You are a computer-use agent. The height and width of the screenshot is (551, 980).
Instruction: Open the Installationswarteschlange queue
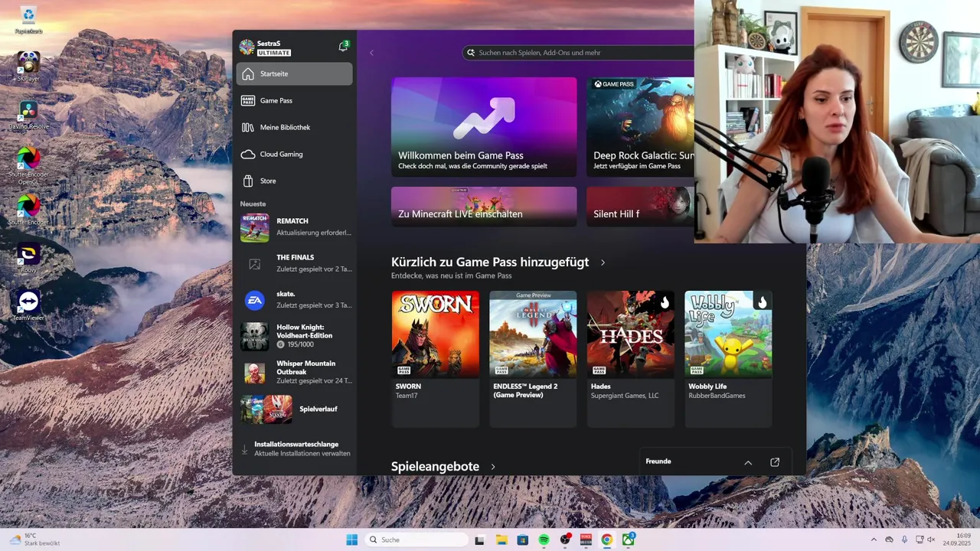295,448
